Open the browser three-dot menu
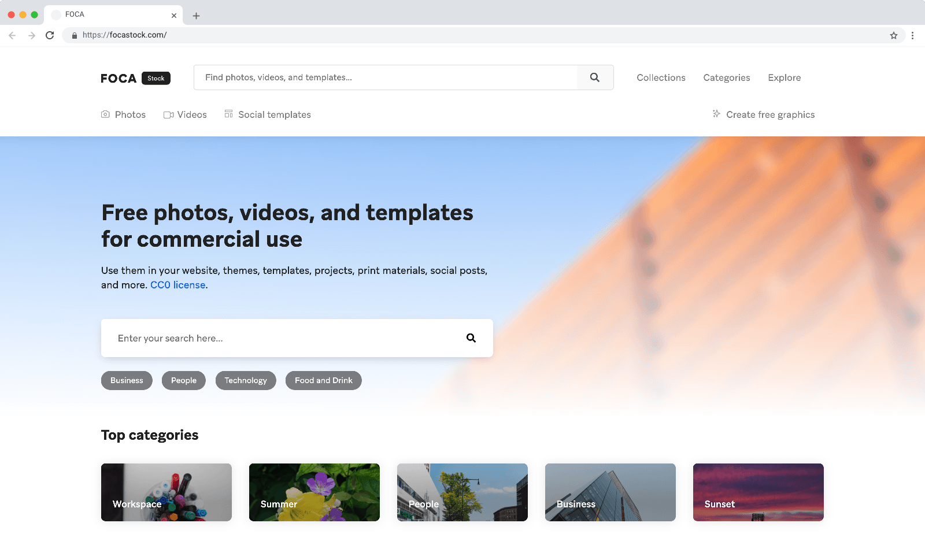925x560 pixels. 912,35
